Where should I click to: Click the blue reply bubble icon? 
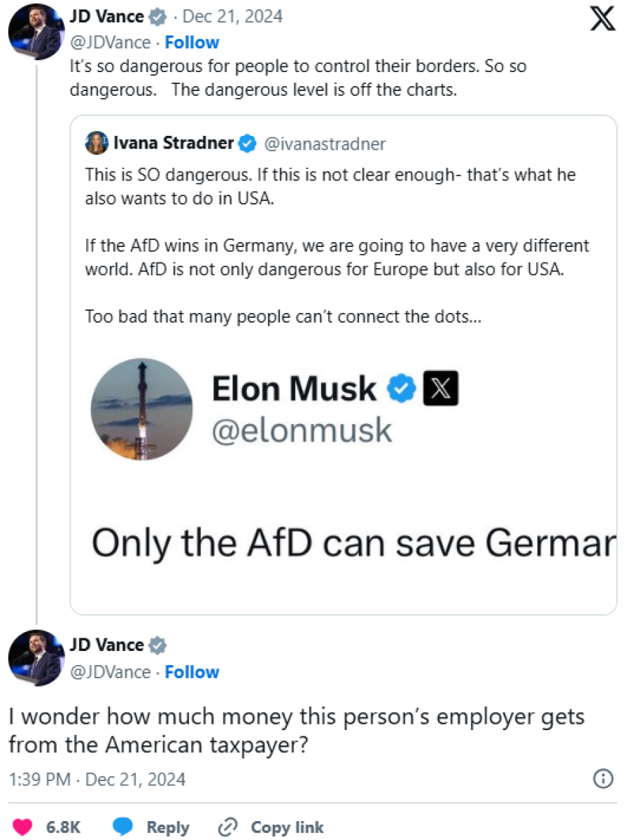coord(123,827)
